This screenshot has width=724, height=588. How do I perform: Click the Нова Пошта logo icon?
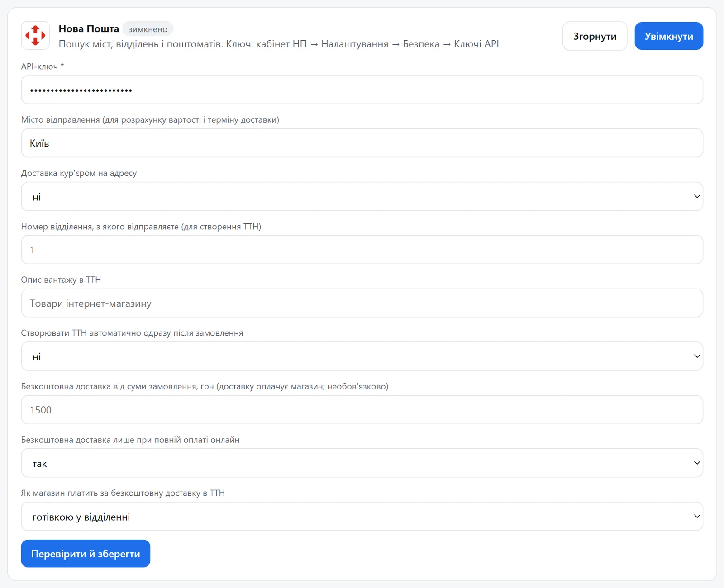click(x=35, y=35)
